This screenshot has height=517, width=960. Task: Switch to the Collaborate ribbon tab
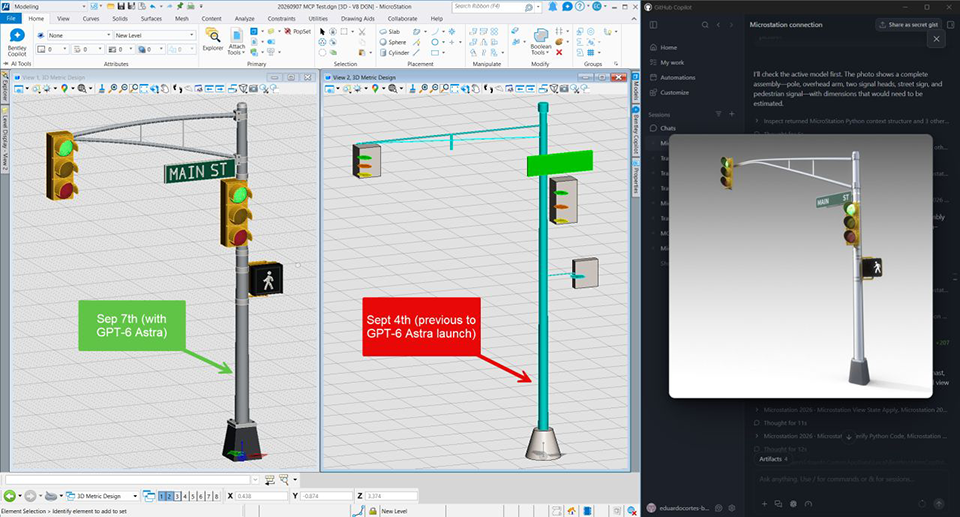tap(402, 18)
